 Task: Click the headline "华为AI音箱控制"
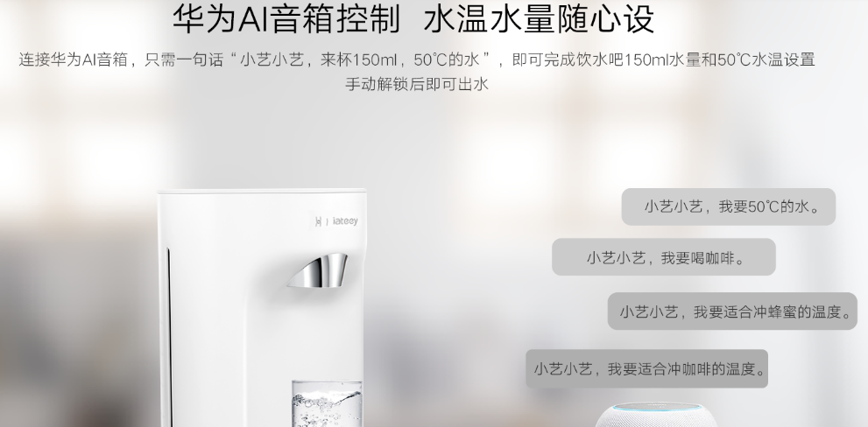[x=286, y=18]
